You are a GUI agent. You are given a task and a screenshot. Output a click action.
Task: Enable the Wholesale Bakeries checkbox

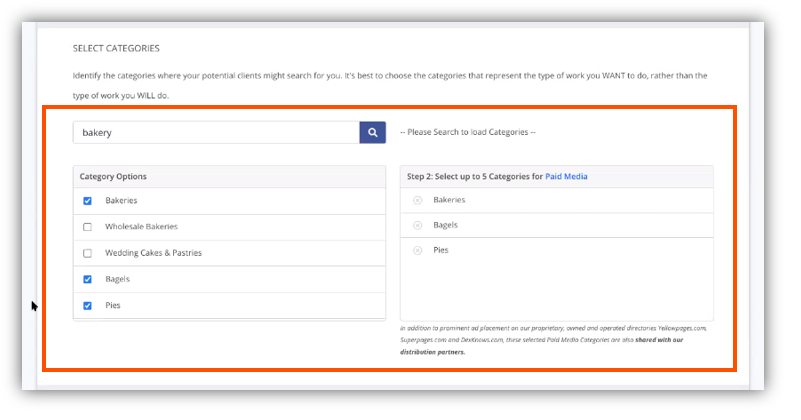(x=88, y=227)
